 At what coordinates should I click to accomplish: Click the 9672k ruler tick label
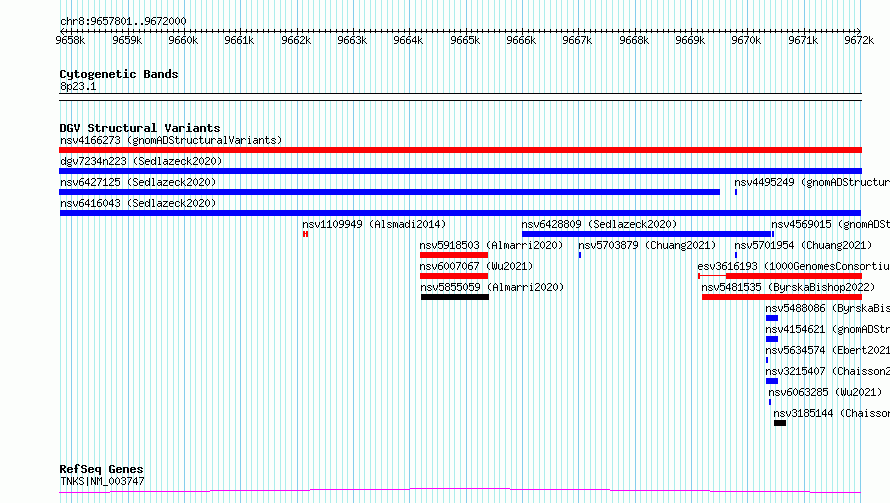[x=859, y=40]
